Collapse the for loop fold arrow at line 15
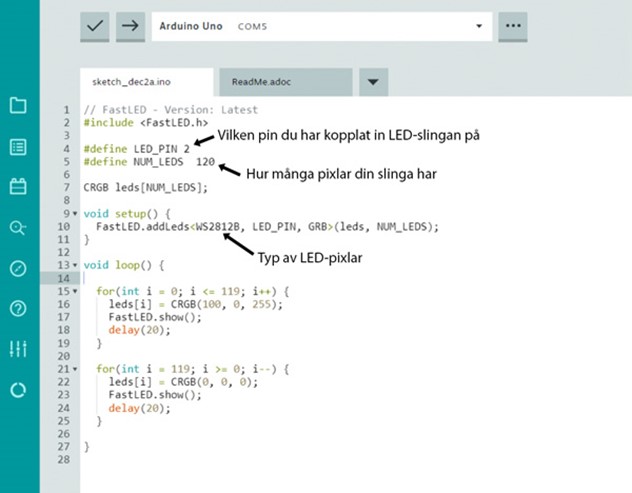This screenshot has width=632, height=493. [75, 291]
